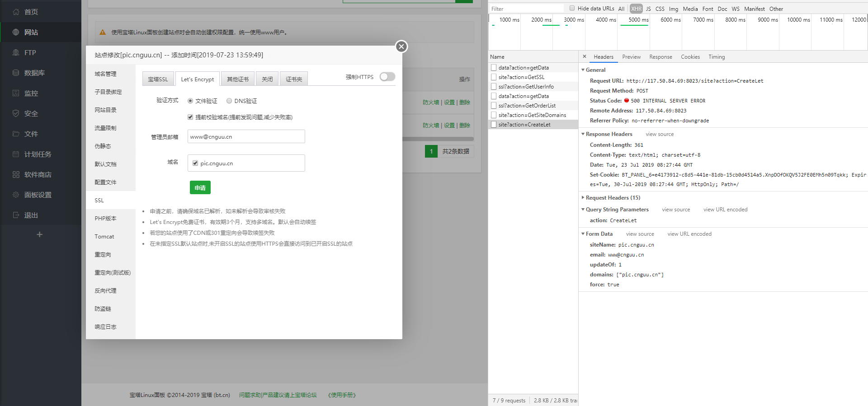868x406 pixels.
Task: Open the 证书夹 tab
Action: [294, 79]
